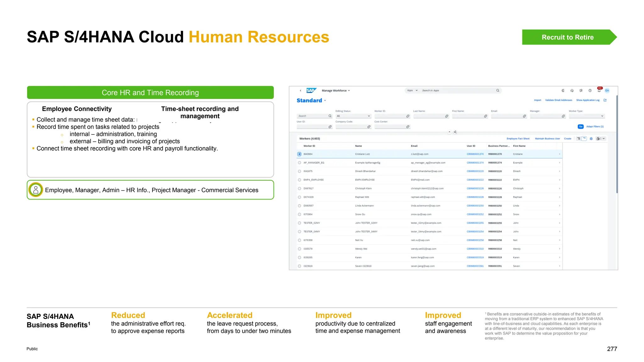Click the person icon beside Employee, Manager roles

(36, 190)
